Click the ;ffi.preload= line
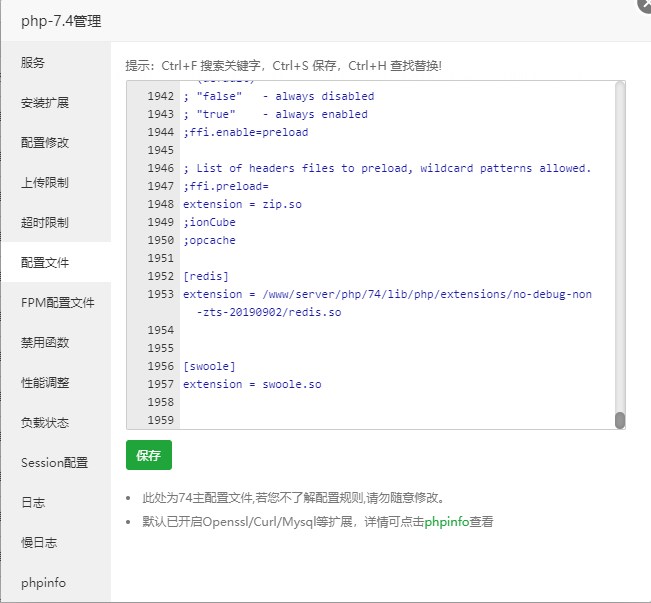Screen dimensions: 651x603 point(226,186)
